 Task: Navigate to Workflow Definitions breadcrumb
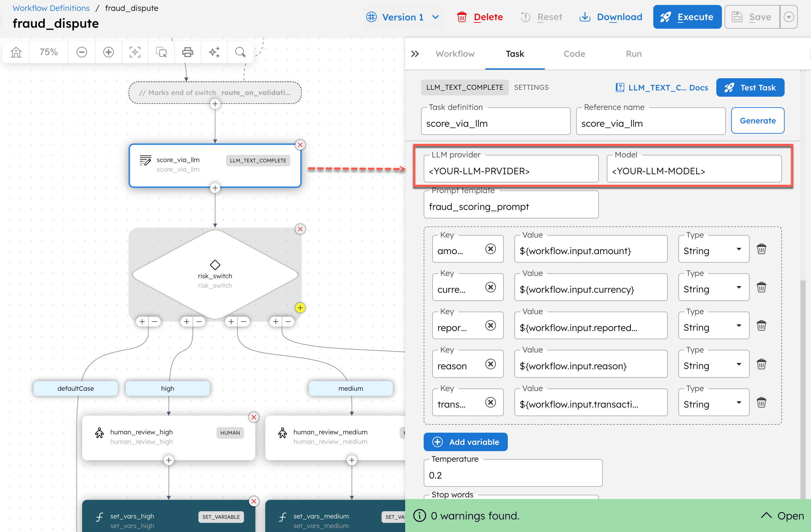click(x=51, y=8)
